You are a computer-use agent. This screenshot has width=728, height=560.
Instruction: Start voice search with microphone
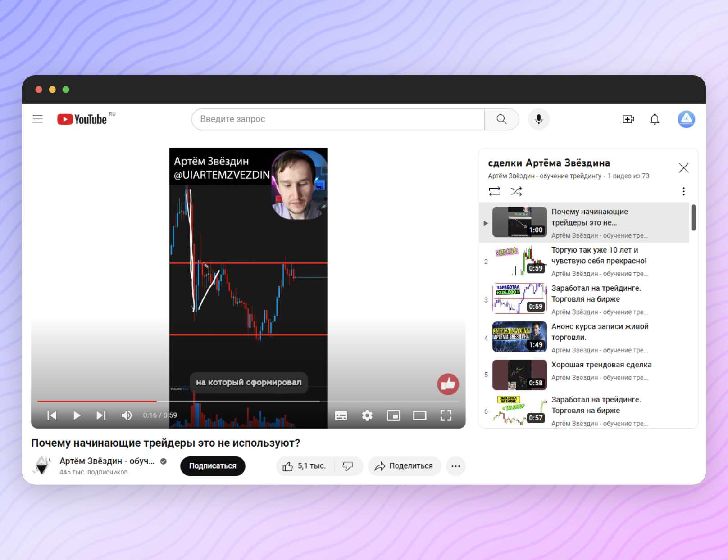point(538,119)
